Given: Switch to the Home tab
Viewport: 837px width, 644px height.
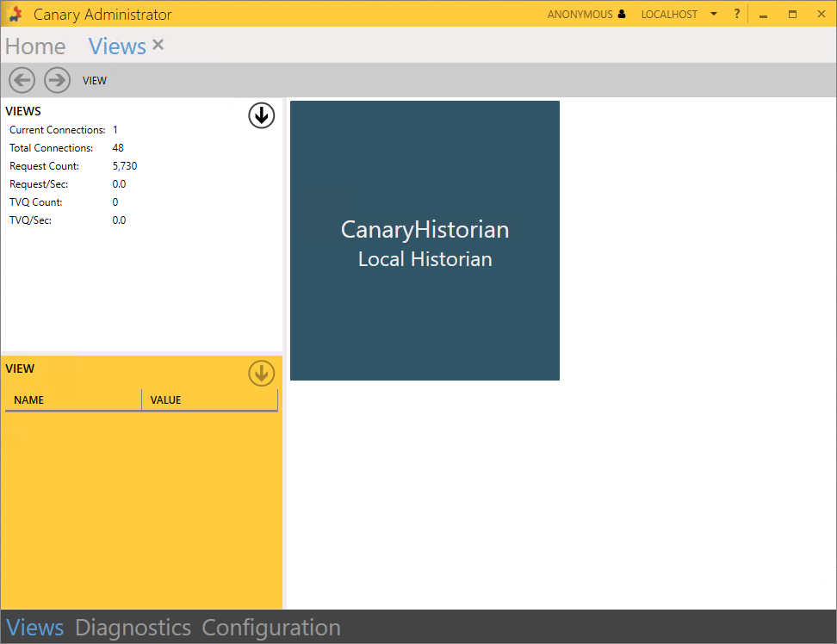Looking at the screenshot, I should coord(35,46).
